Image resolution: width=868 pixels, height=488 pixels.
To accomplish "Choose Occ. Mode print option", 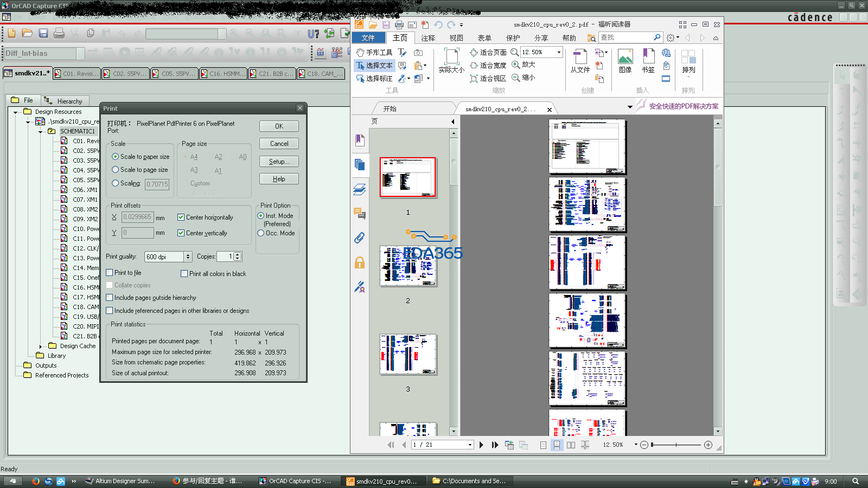I will click(x=261, y=233).
